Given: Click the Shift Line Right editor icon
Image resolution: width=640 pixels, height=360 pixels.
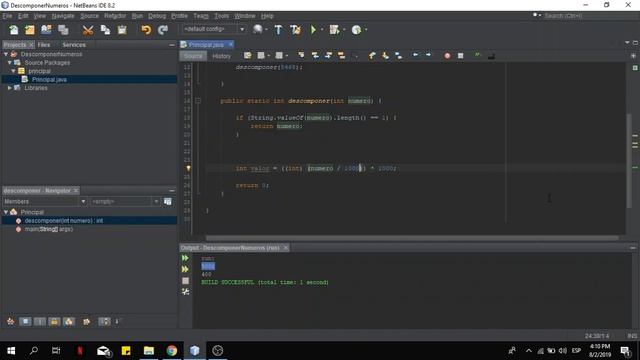Looking at the screenshot, I should click(428, 55).
